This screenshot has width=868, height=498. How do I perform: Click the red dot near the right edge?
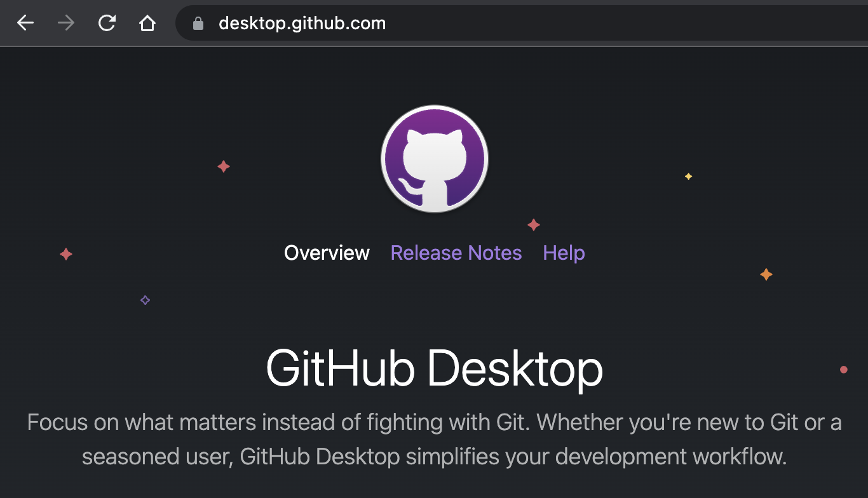844,370
